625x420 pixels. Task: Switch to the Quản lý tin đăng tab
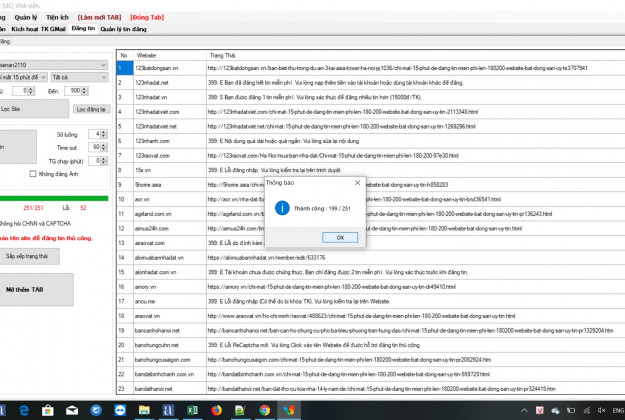[122, 31]
